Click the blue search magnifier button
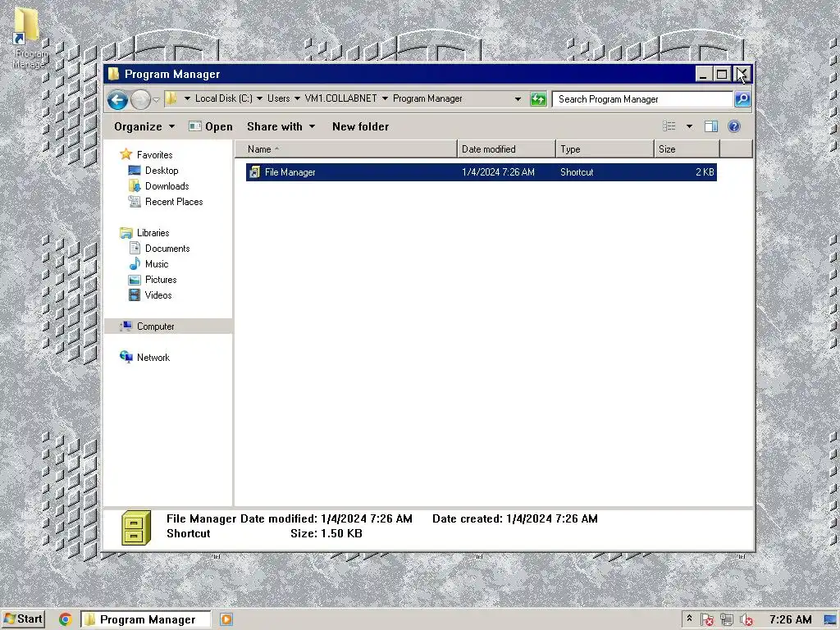Image resolution: width=840 pixels, height=630 pixels. [x=742, y=99]
